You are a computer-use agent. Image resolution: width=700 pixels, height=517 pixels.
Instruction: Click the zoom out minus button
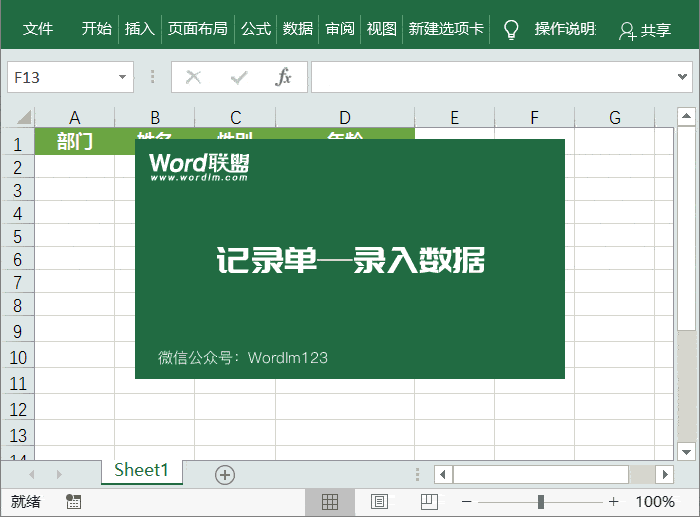(x=467, y=502)
